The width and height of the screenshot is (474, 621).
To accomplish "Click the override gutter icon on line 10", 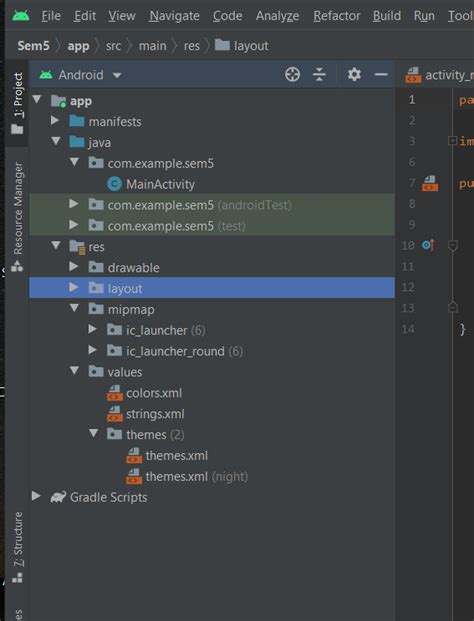I will [x=428, y=246].
